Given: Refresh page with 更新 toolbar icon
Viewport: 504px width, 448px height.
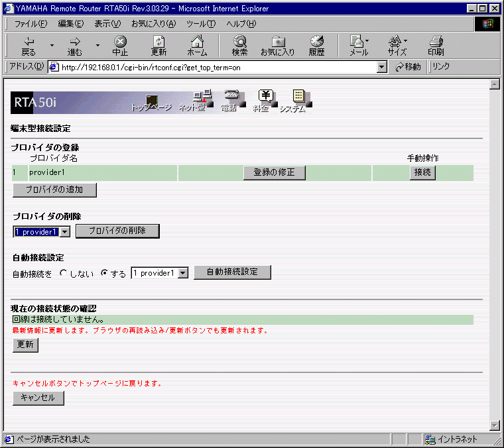Looking at the screenshot, I should click(158, 46).
